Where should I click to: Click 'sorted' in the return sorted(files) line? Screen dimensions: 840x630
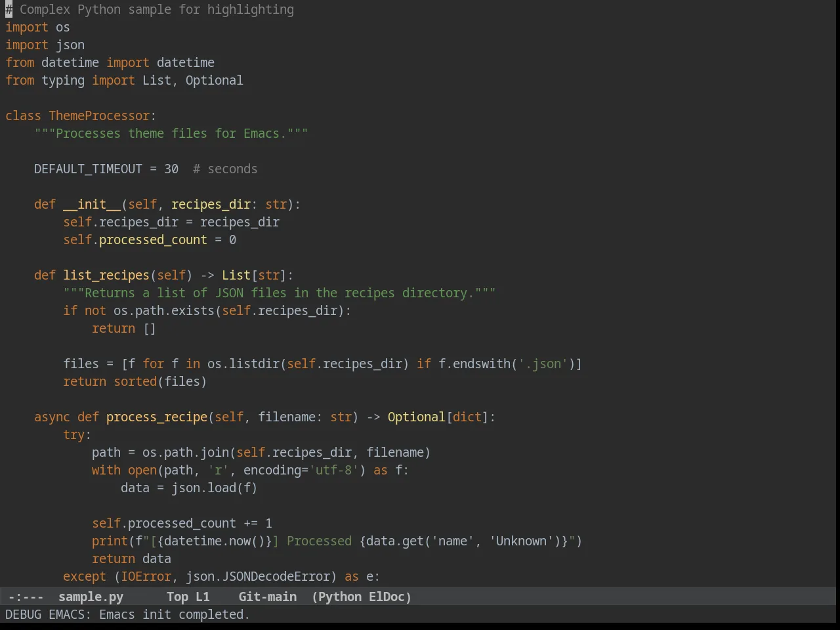pos(135,381)
